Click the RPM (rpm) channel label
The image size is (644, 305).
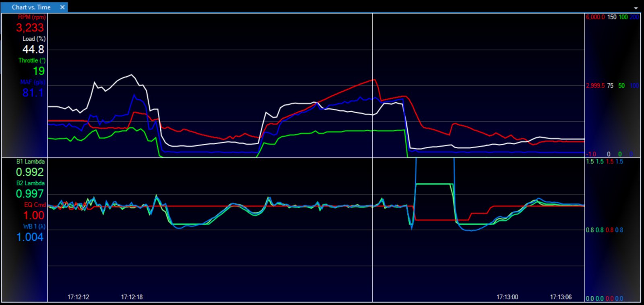click(x=32, y=17)
